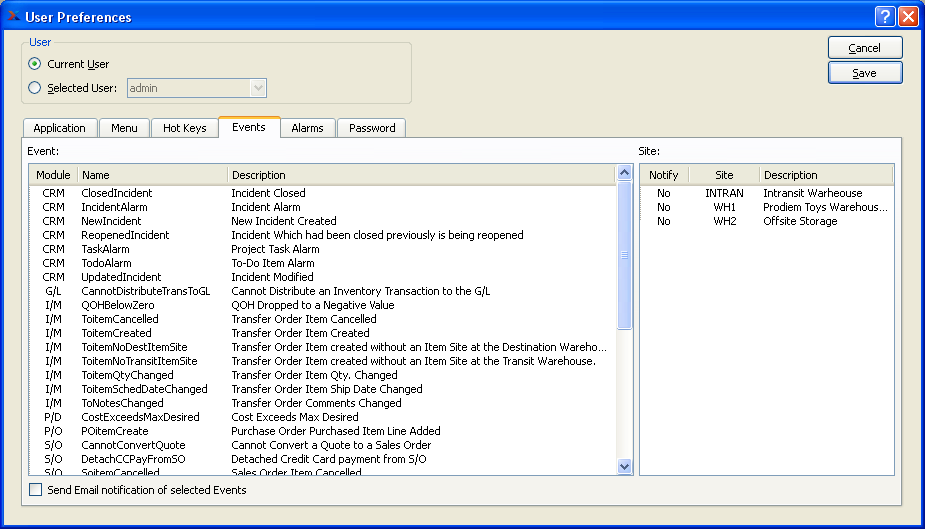
Task: Select the Current User radio button
Action: pyautogui.click(x=35, y=64)
